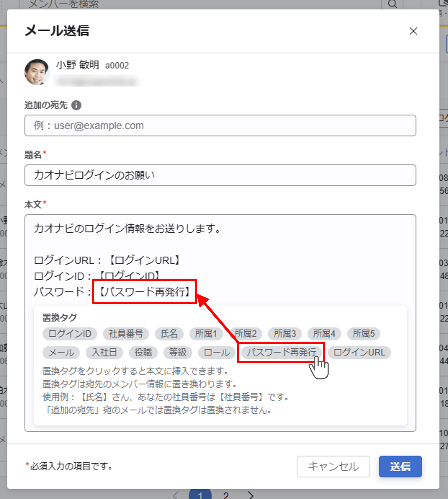Insert the ログインID replacement tag

point(69,334)
